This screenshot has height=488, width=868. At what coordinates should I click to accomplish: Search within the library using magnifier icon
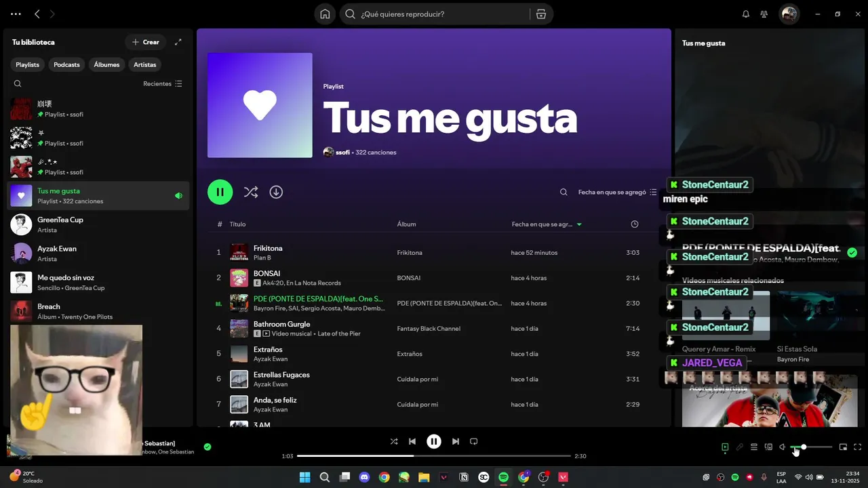click(x=18, y=84)
